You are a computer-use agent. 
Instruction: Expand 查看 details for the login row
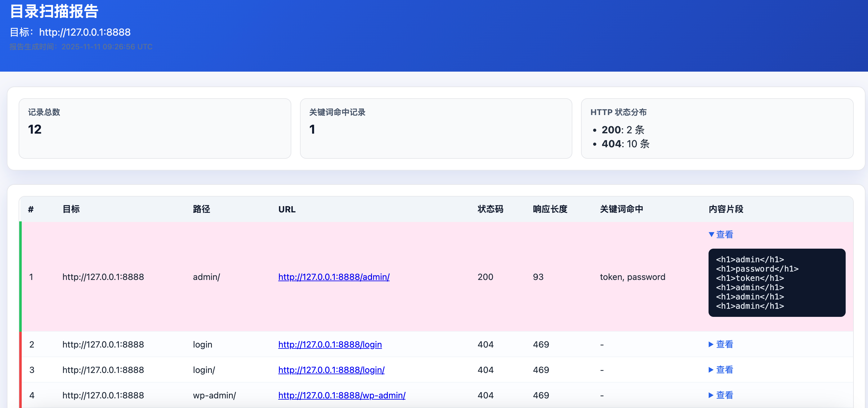pyautogui.click(x=721, y=344)
